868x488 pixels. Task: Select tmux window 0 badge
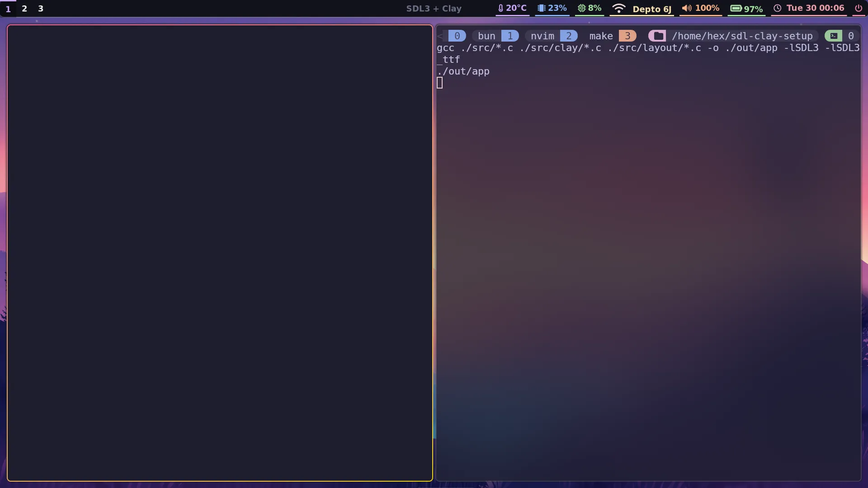[457, 36]
